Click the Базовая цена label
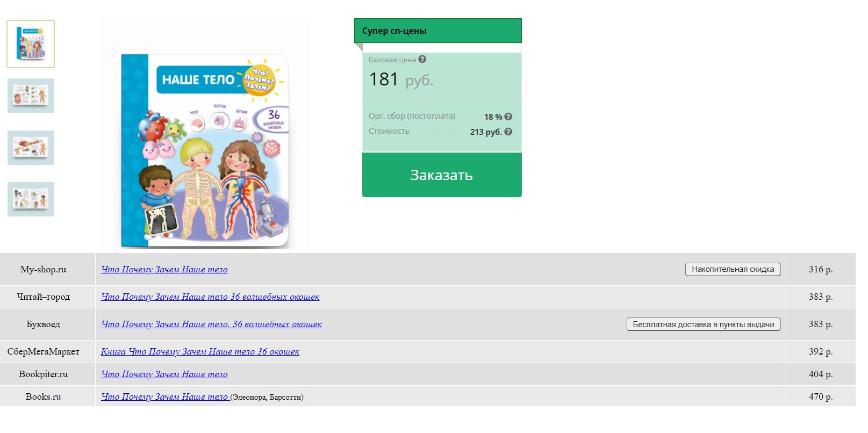Image resolution: width=868 pixels, height=433 pixels. pos(392,60)
